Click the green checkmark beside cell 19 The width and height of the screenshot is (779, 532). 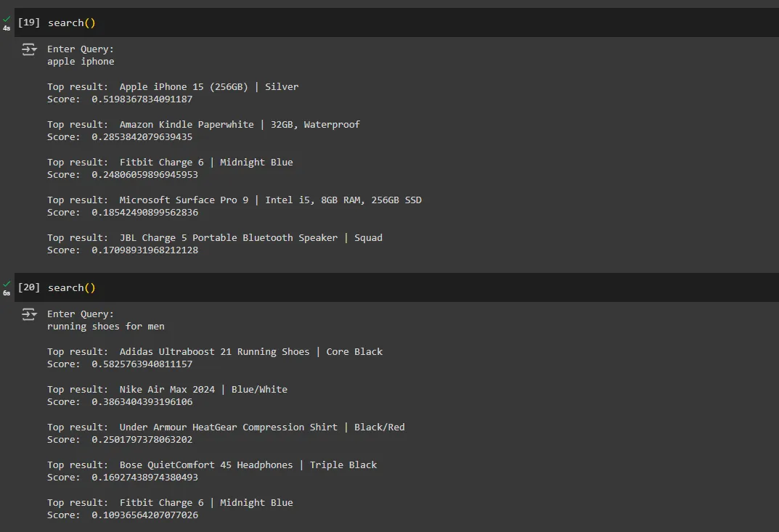pos(7,20)
